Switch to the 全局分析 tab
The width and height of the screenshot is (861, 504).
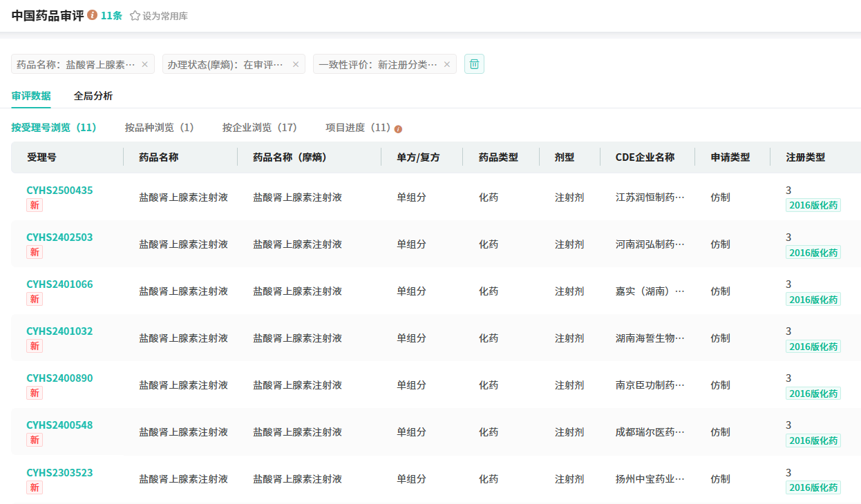pos(93,96)
